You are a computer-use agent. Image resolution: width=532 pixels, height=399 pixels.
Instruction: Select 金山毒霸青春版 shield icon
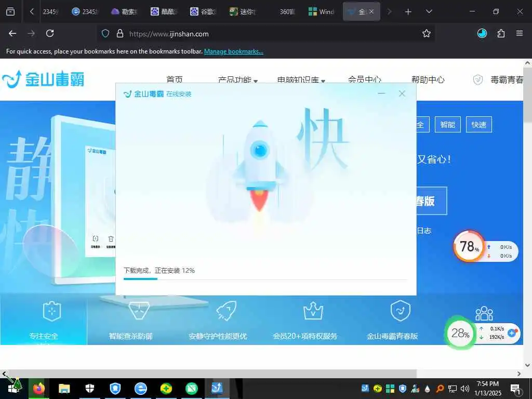[401, 311]
